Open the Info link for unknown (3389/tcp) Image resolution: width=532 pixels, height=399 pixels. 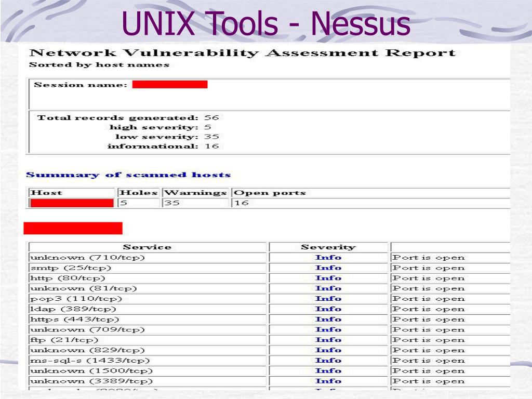coord(328,381)
